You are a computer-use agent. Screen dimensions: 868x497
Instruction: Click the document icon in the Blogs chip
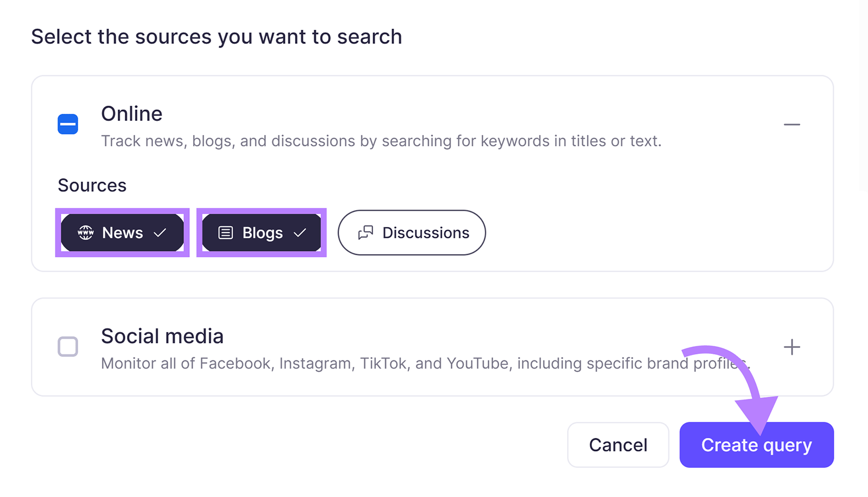(225, 233)
